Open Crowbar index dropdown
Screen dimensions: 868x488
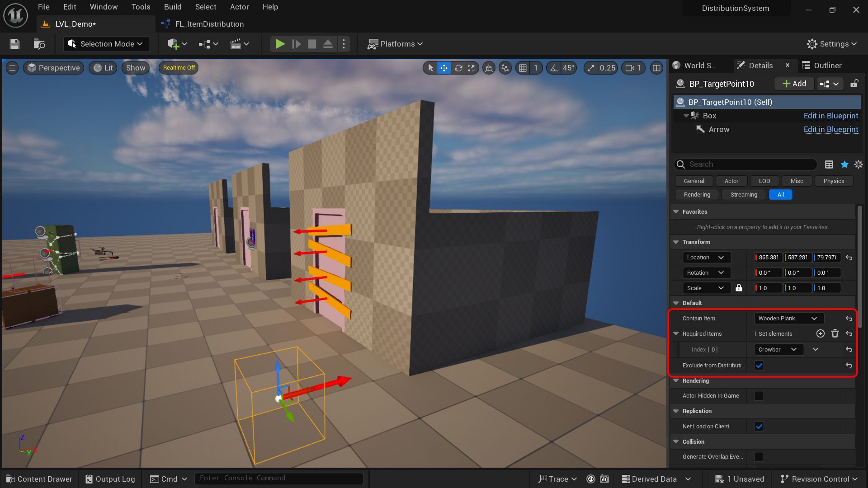tap(778, 350)
